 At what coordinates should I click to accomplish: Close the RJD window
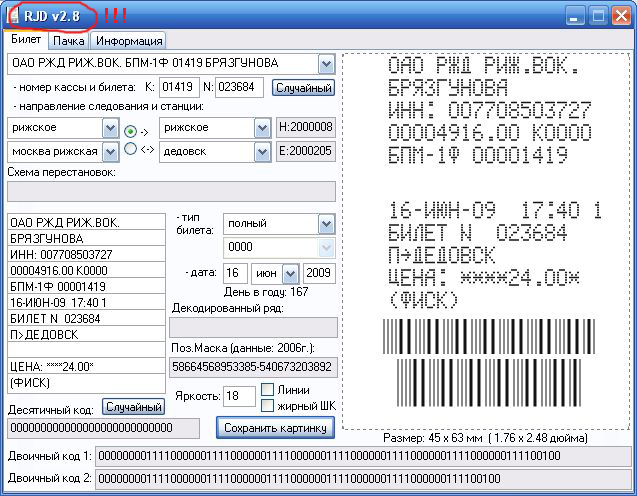(x=622, y=16)
